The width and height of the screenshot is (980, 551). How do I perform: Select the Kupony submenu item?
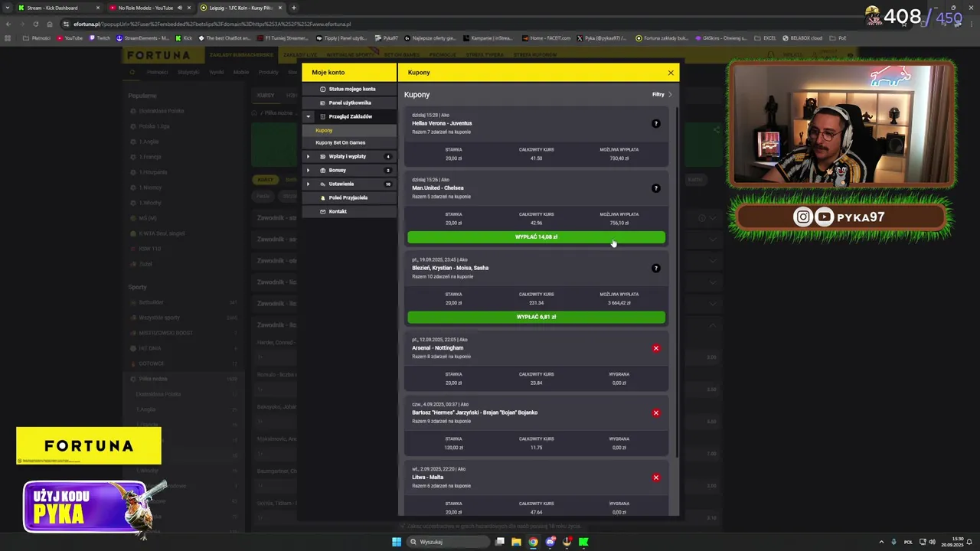[x=349, y=130]
